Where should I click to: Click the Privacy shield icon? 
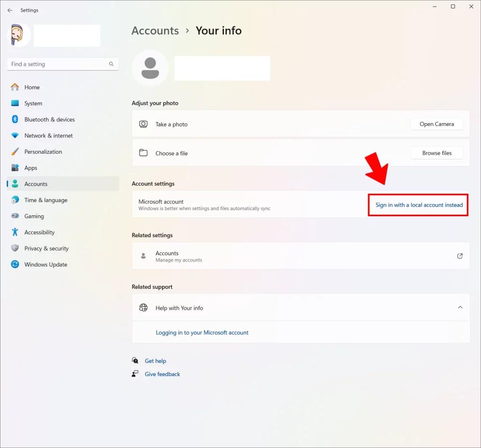coord(15,248)
